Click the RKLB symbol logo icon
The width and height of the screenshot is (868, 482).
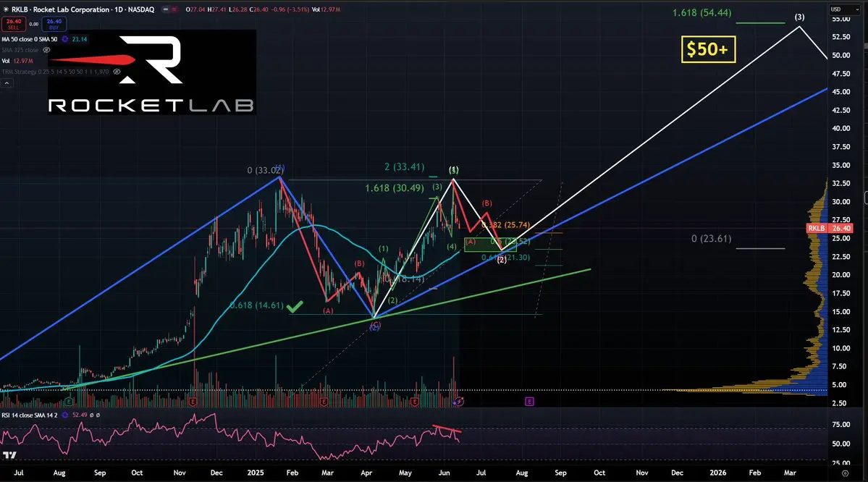[x=6, y=9]
